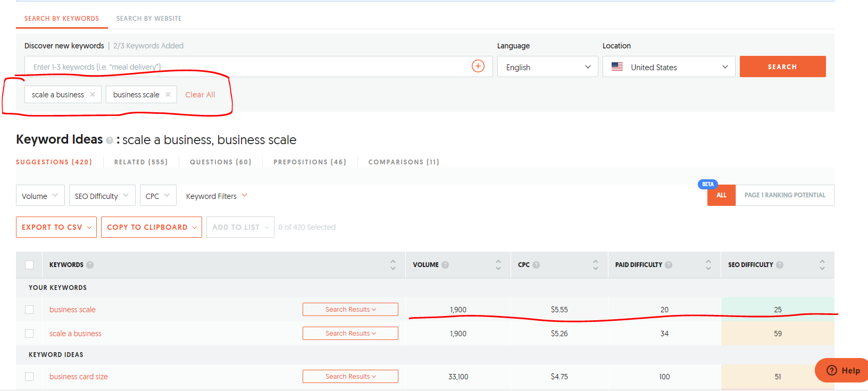Expand Search Results for 'scale a business'
Image resolution: width=868 pixels, height=391 pixels.
coord(350,334)
